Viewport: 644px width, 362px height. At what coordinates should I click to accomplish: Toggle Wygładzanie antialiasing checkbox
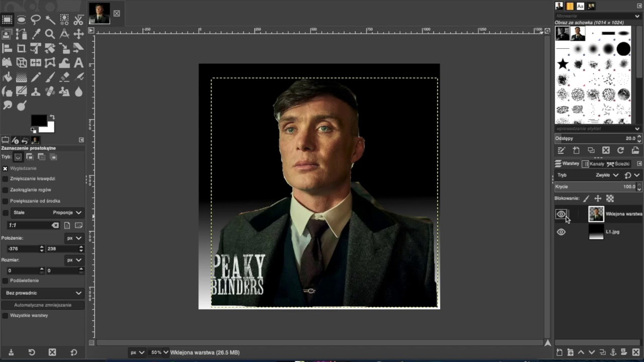pyautogui.click(x=5, y=168)
